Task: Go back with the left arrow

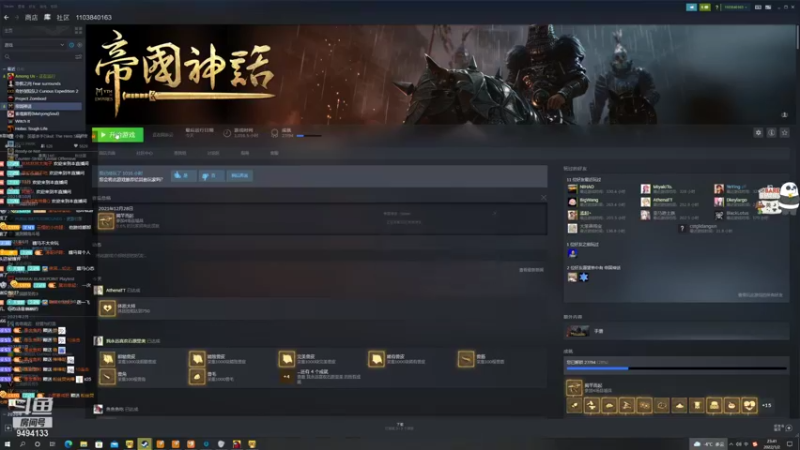Action: point(7,17)
